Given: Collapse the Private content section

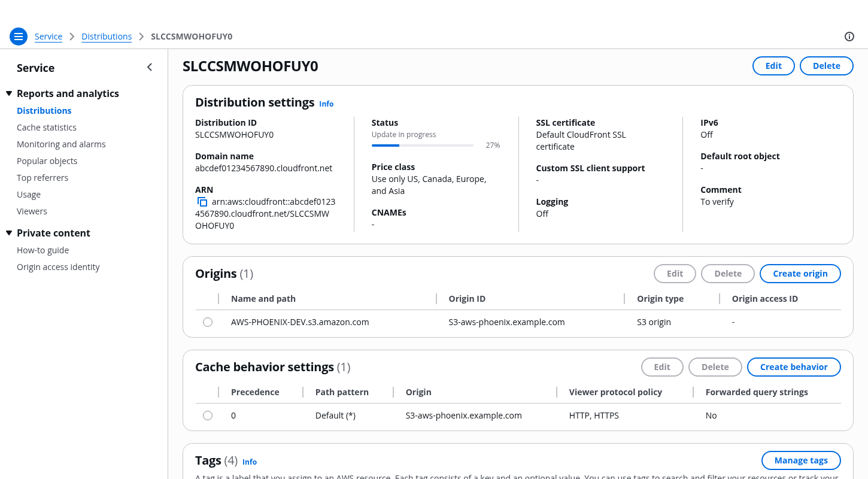Looking at the screenshot, I should 9,233.
